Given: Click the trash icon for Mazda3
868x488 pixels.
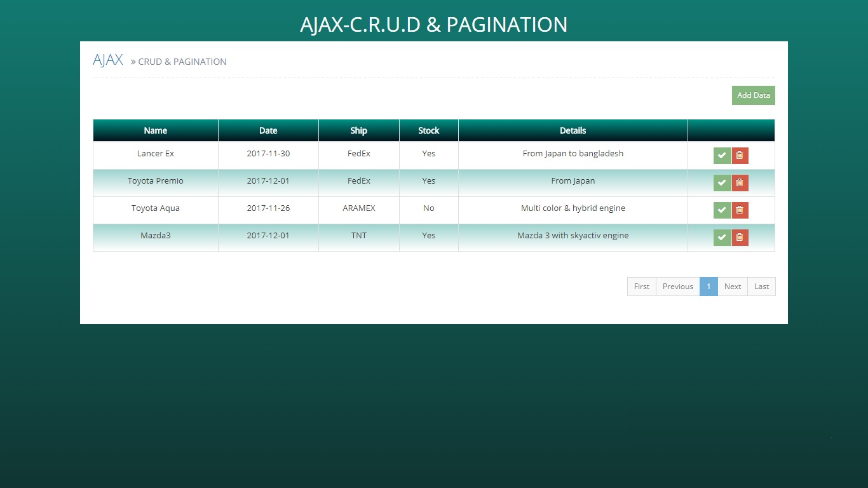Looking at the screenshot, I should tap(739, 237).
